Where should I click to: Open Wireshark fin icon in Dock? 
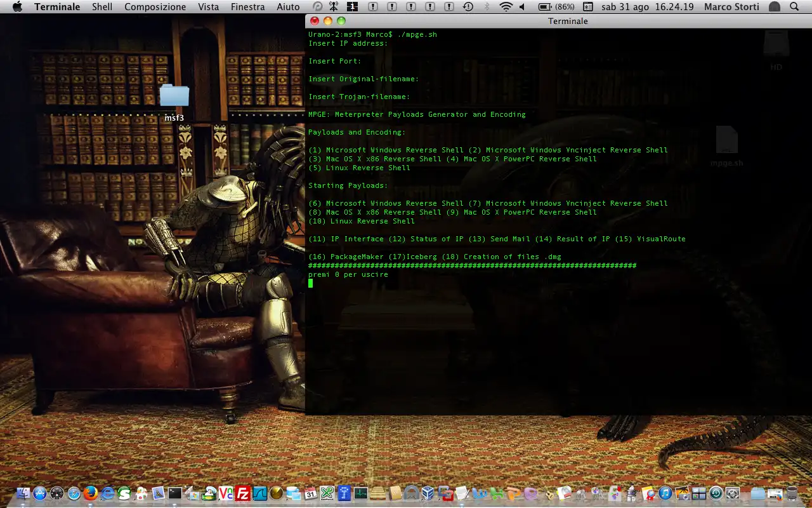coord(260,493)
